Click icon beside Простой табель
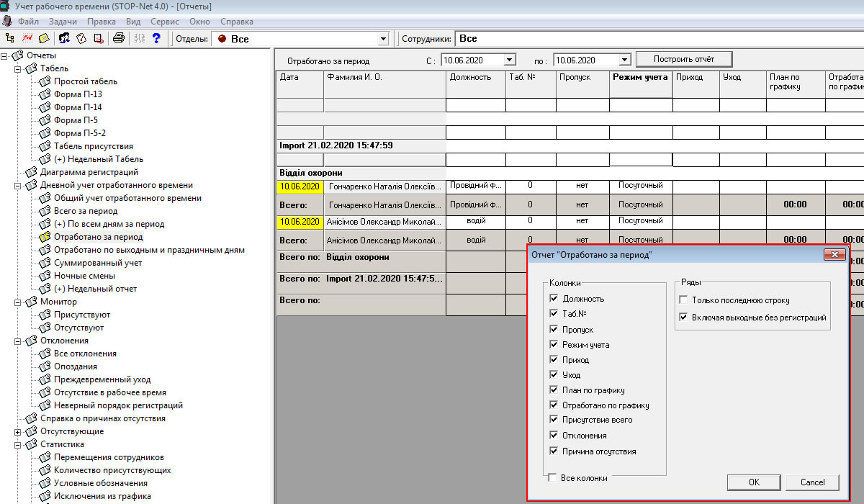 click(x=45, y=81)
